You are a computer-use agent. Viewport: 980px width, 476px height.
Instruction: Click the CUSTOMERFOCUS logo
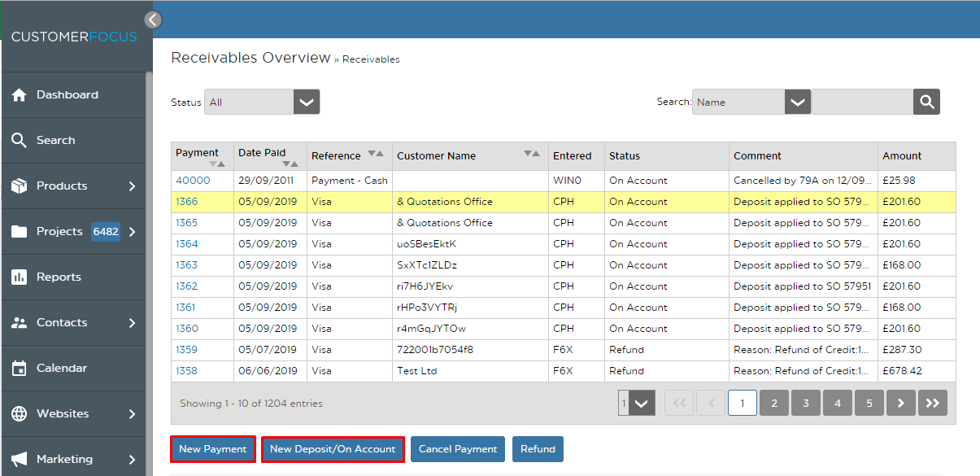tap(74, 37)
